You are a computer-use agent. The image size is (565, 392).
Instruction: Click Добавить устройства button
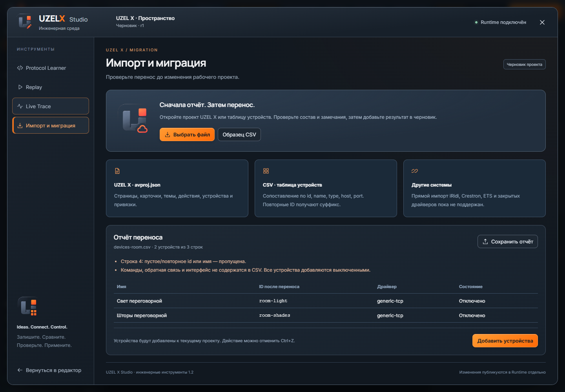[x=505, y=341]
